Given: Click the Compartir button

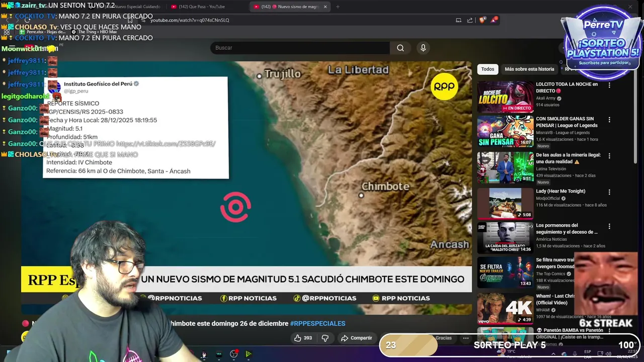Looking at the screenshot, I should [356, 338].
